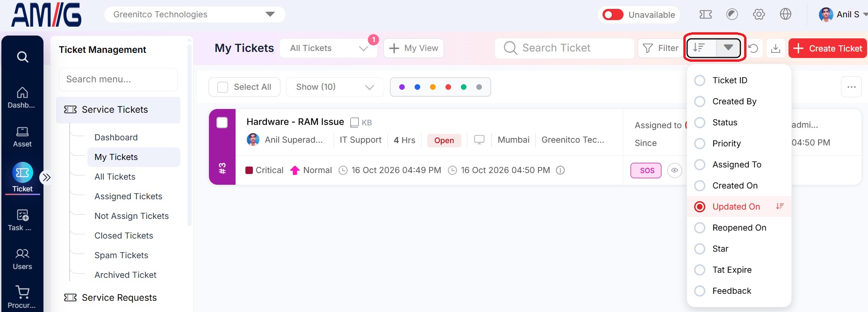Click the Filter button
This screenshot has width=868, height=312.
point(660,48)
